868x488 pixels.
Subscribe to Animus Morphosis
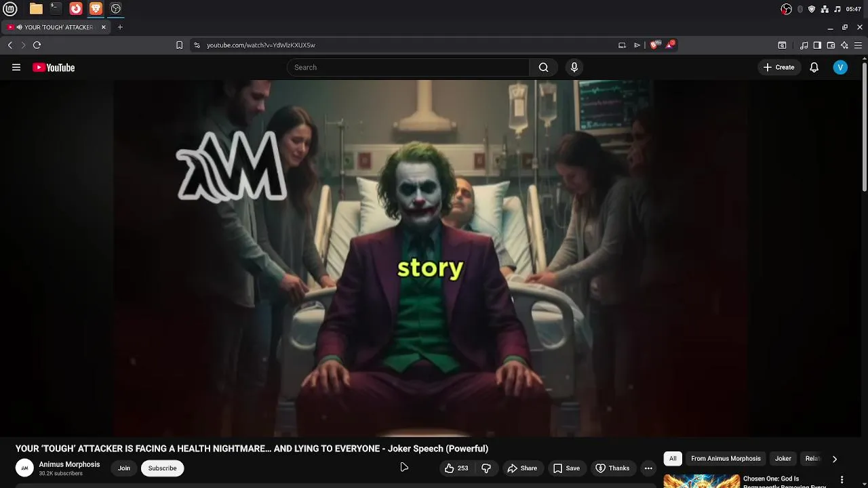(162, 468)
